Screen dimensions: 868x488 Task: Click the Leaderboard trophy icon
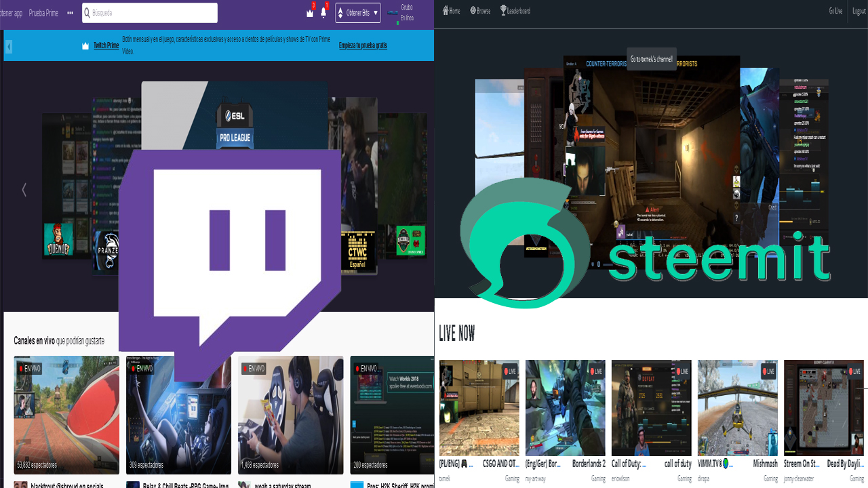[502, 10]
